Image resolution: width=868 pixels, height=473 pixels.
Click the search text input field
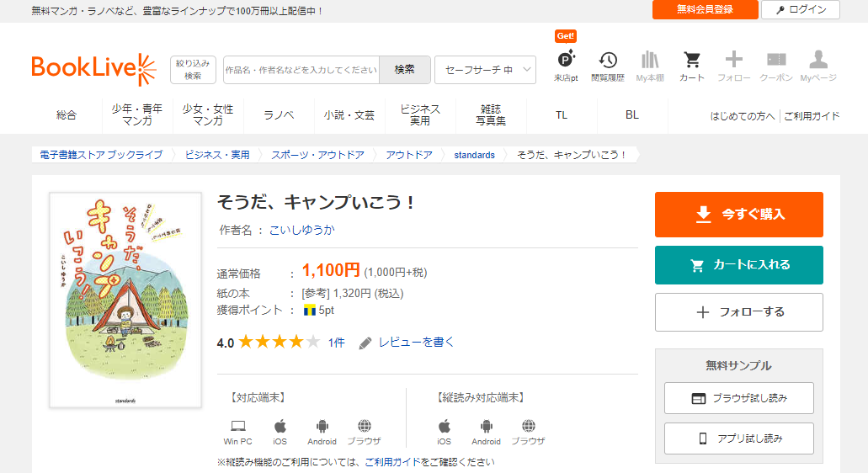click(301, 70)
